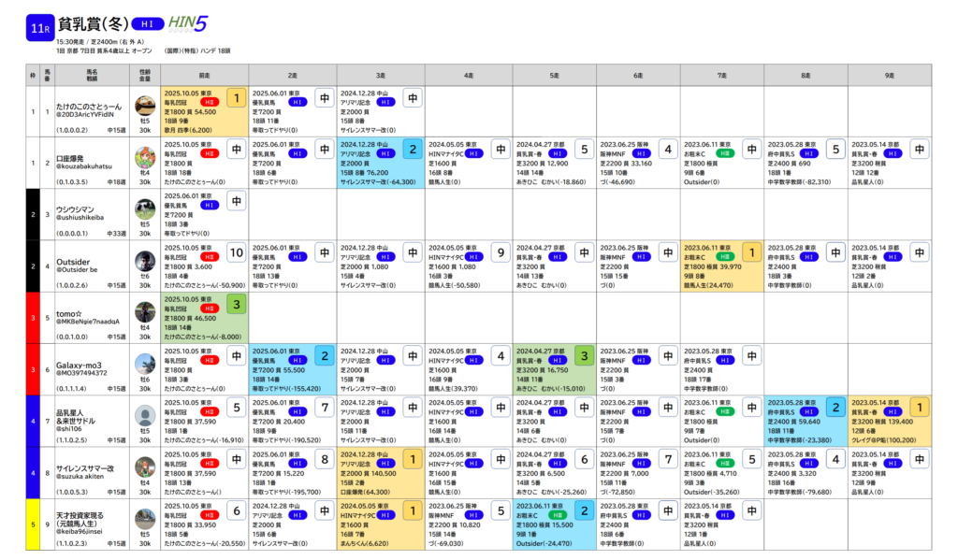The image size is (958, 560).
Task: Click the green 3rd place badge for tomo☆
Action: click(236, 304)
